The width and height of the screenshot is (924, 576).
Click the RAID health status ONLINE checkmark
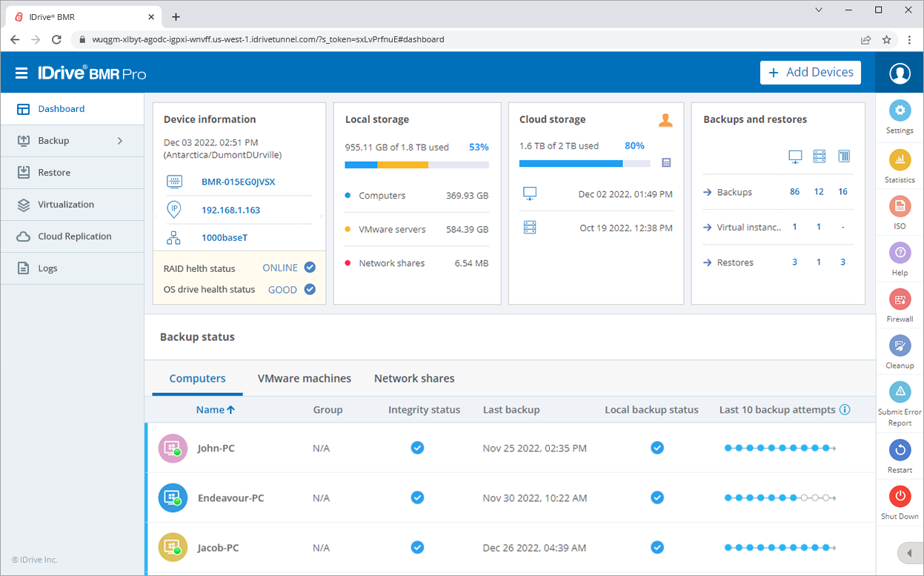310,268
